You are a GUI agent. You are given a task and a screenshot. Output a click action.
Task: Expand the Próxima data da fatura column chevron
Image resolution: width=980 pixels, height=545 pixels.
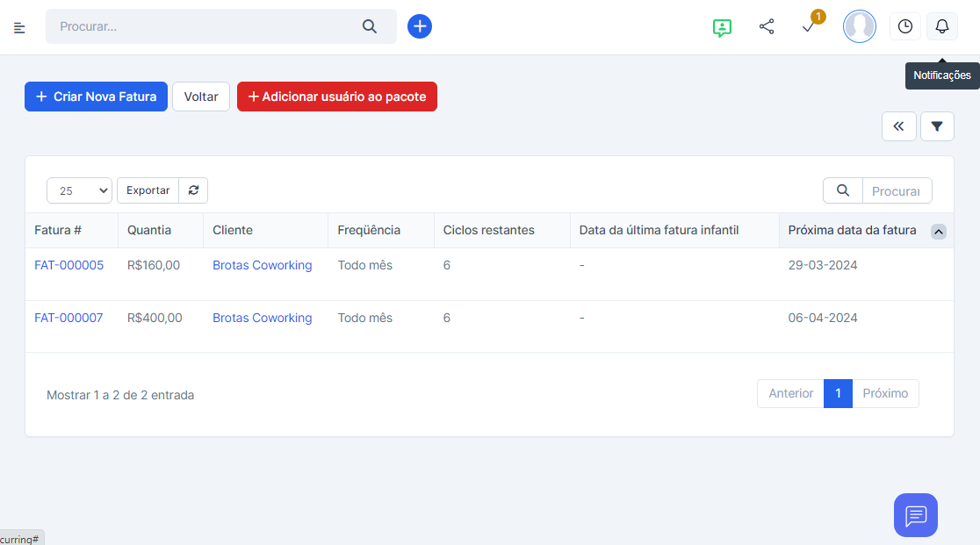click(x=939, y=232)
